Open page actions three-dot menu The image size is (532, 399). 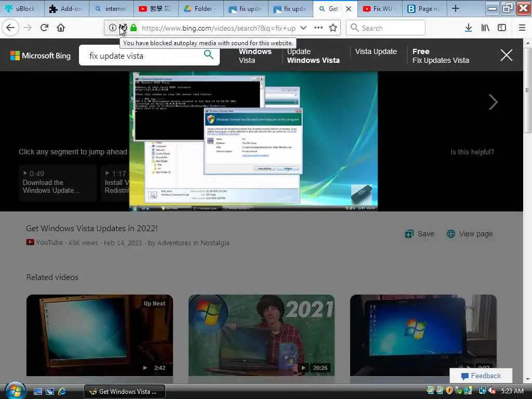[318, 28]
